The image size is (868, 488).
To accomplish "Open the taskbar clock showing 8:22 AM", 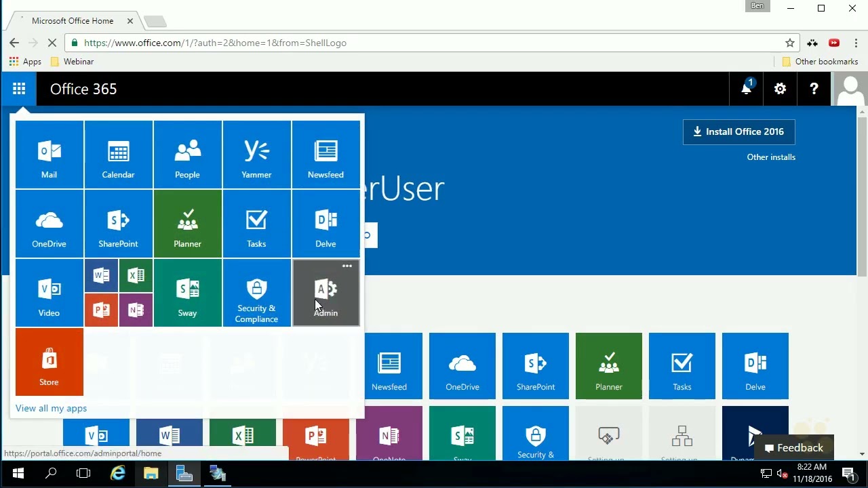I will [813, 474].
